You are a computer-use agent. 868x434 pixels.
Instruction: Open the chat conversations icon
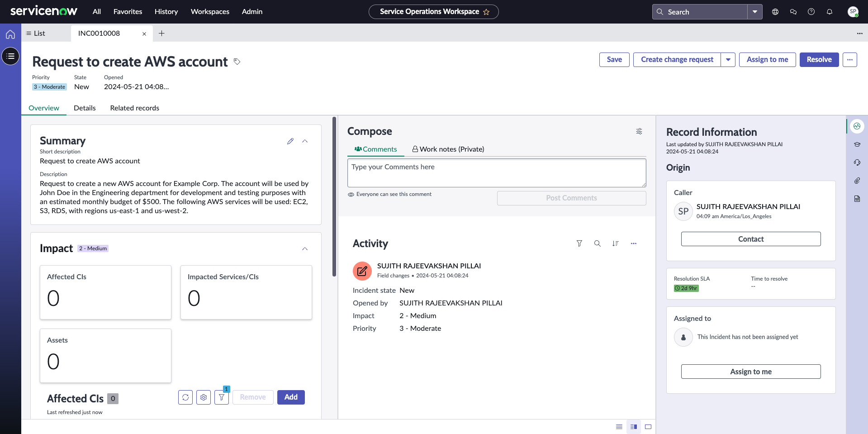click(793, 12)
